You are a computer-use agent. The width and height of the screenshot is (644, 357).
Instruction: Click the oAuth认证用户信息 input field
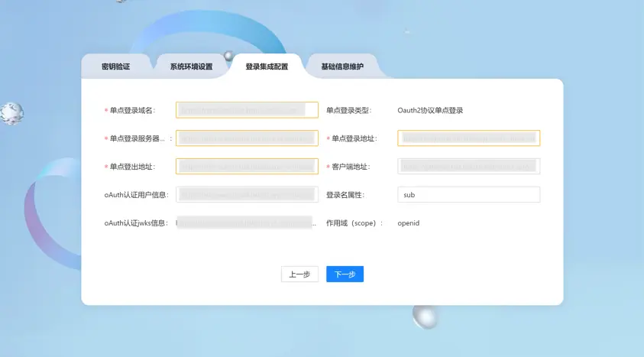pyautogui.click(x=247, y=195)
